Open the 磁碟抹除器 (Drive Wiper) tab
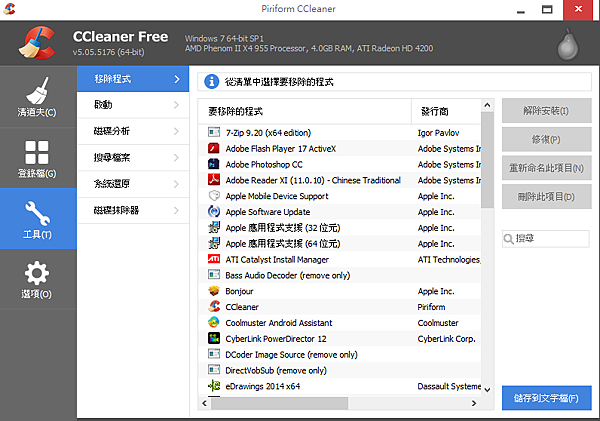This screenshot has width=600, height=421. pyautogui.click(x=133, y=210)
